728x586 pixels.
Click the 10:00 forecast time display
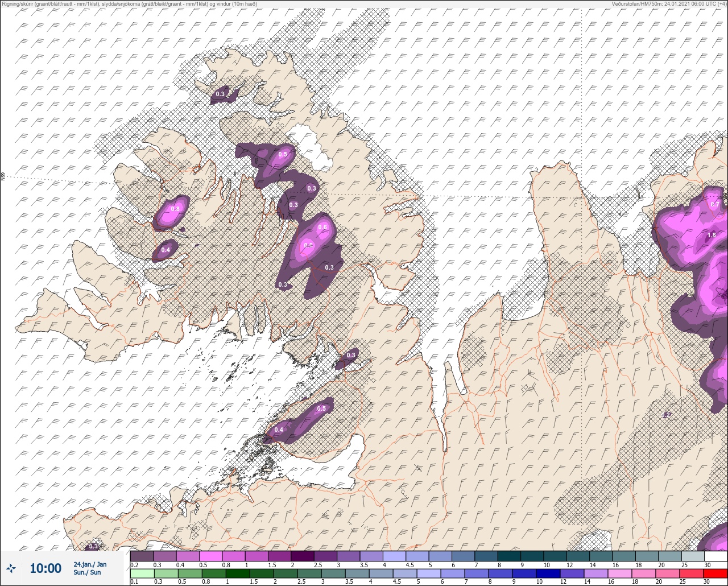(x=45, y=568)
